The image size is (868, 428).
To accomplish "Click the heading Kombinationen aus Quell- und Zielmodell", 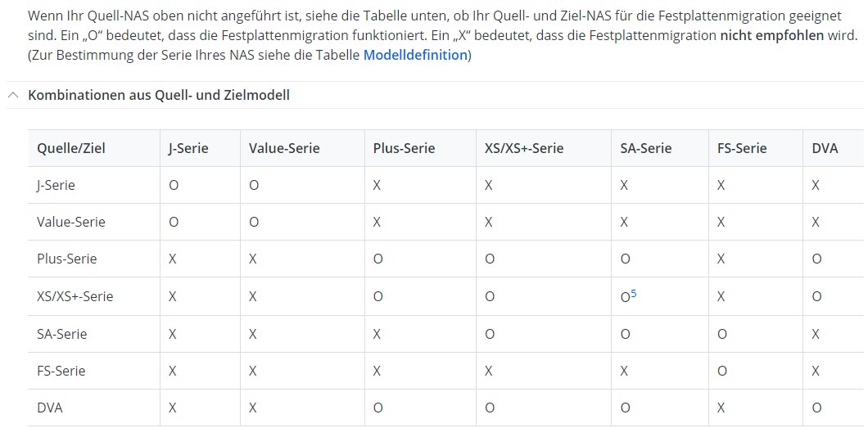I will pos(159,95).
